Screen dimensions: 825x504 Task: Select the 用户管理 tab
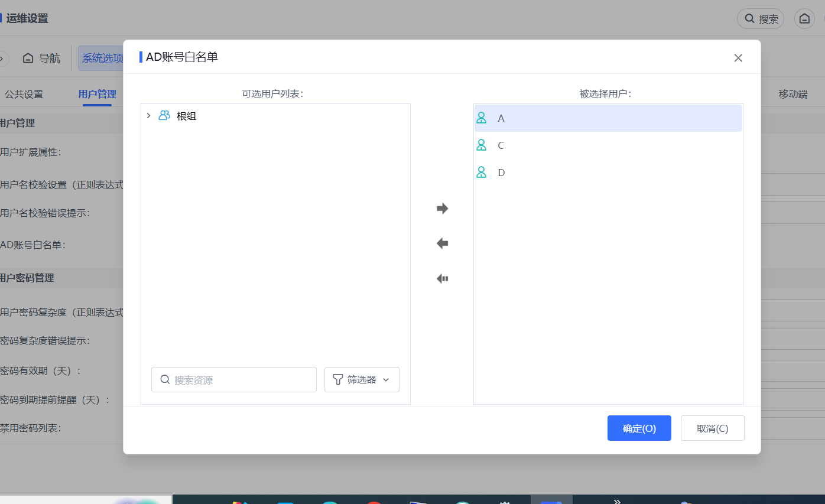98,94
